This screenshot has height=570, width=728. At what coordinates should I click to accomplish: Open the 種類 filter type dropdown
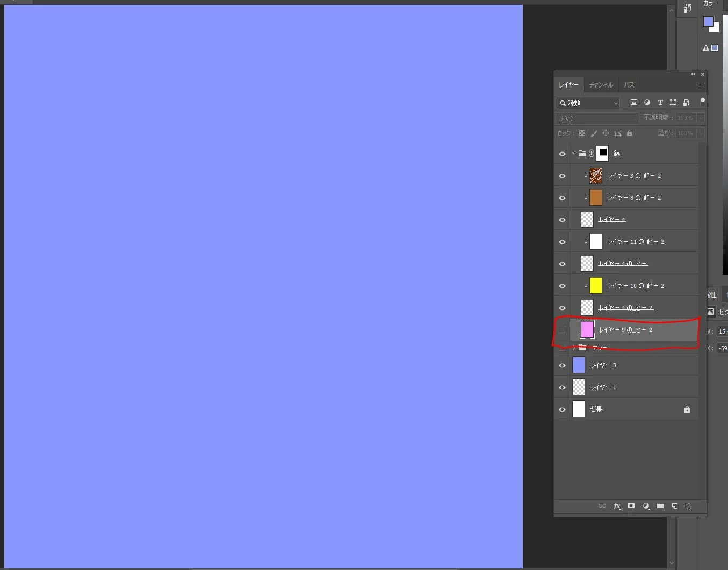(x=588, y=103)
